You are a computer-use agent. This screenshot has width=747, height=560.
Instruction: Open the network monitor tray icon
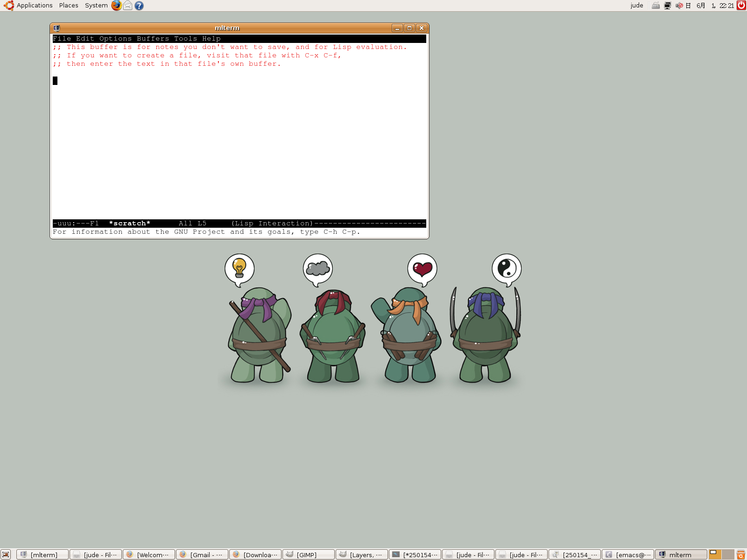click(x=668, y=6)
